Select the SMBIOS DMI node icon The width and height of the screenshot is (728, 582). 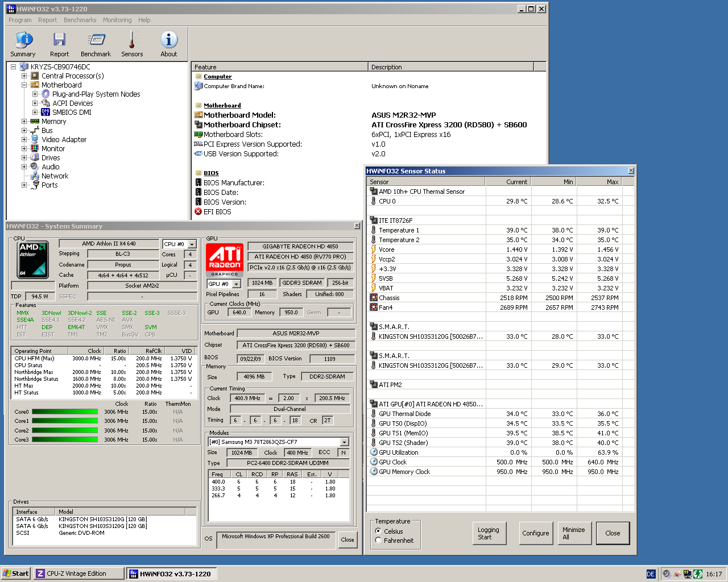[45, 112]
